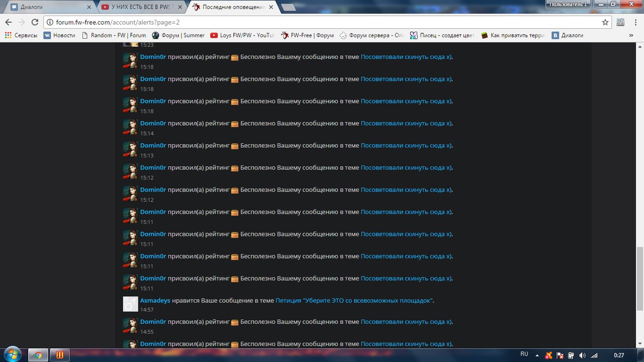This screenshot has height=362, width=644.
Task: Open the Петиция 'Уберите ЭТО' thread link
Action: click(354, 300)
